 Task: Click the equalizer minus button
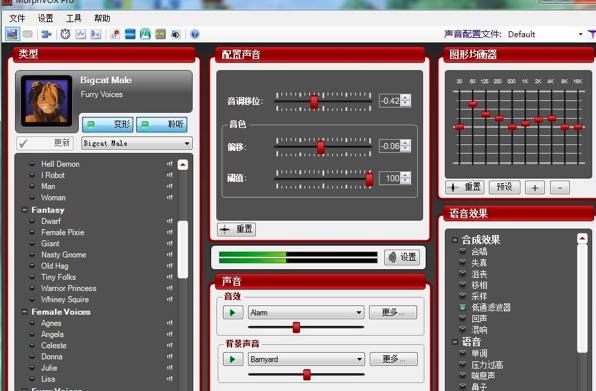560,187
